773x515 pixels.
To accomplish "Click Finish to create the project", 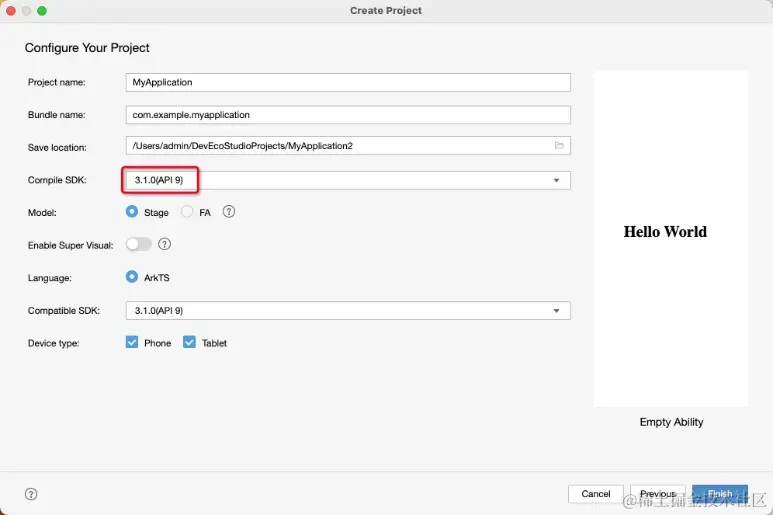I will coord(720,494).
